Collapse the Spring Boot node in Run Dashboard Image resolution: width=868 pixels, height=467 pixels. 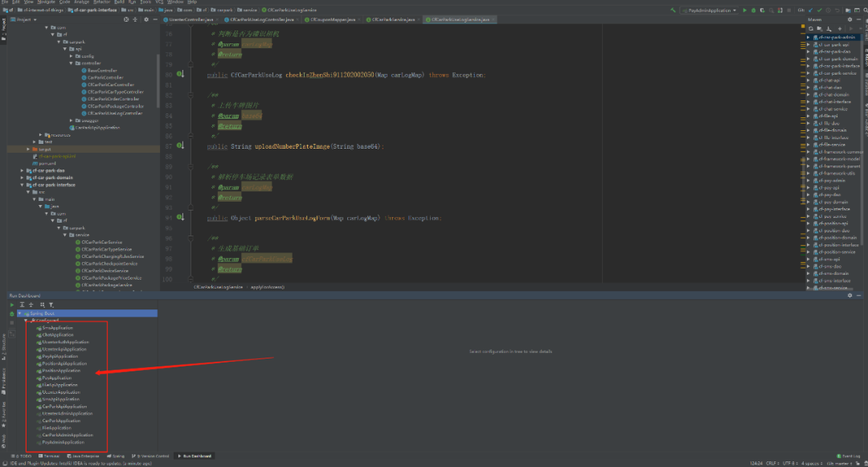(19, 313)
